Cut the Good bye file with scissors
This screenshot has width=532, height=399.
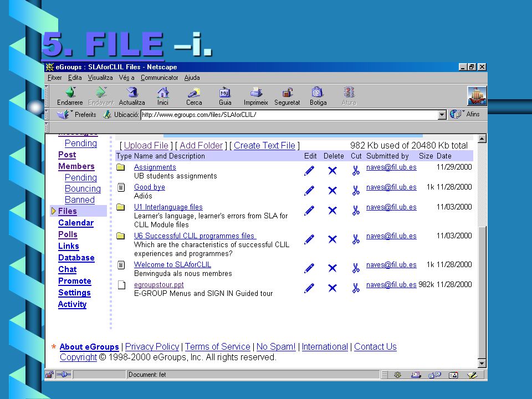(x=356, y=190)
